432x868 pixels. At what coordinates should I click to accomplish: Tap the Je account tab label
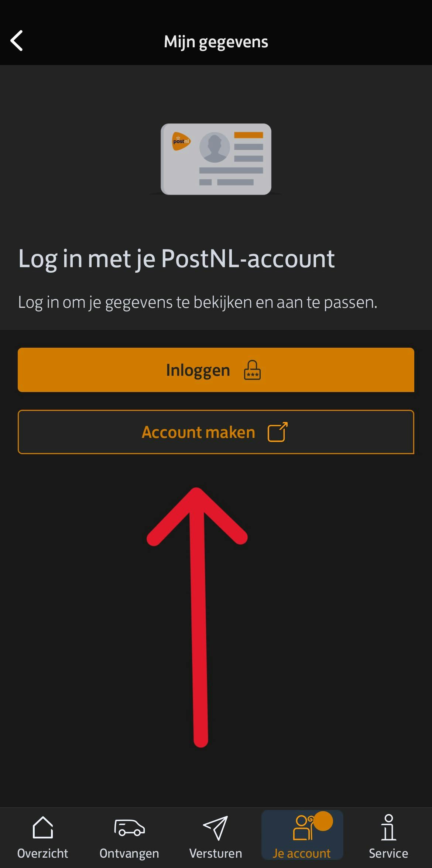(302, 853)
